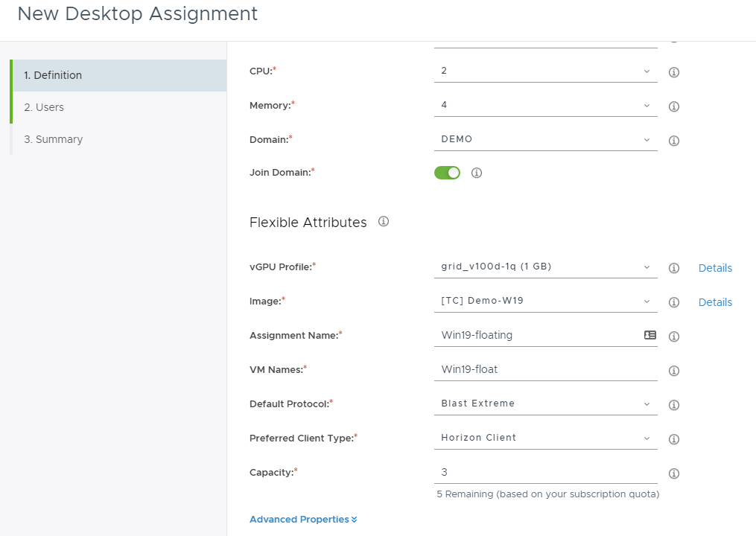
Task: Open Details link for vGPU Profile
Action: pyautogui.click(x=715, y=268)
